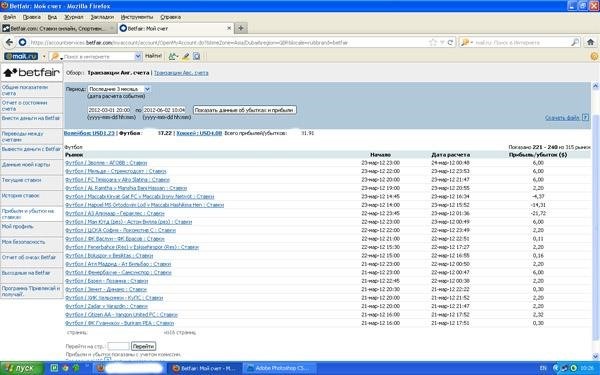Switch to Adobe Photoshop in the taskbar
This screenshot has width=600, height=375.
pyautogui.click(x=279, y=368)
